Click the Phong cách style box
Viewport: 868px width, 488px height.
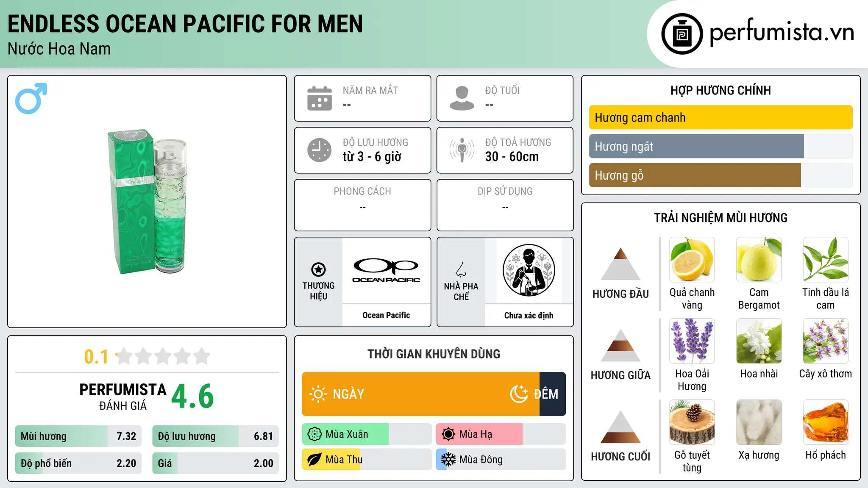(x=362, y=205)
